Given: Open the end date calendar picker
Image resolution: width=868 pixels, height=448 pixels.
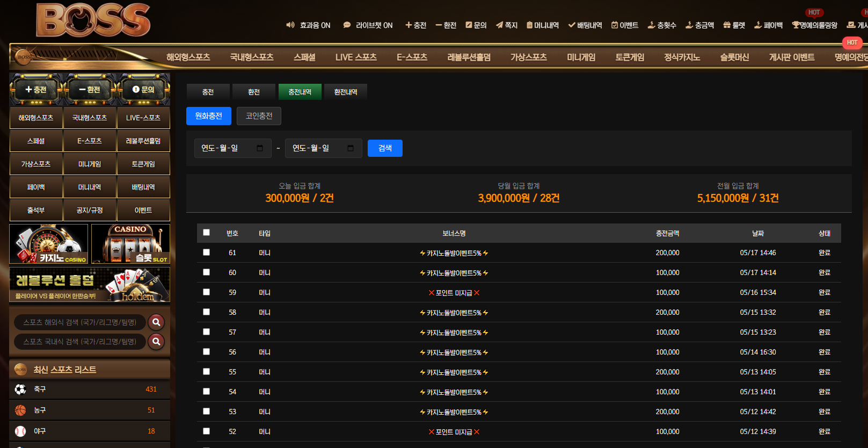Looking at the screenshot, I should pos(351,148).
